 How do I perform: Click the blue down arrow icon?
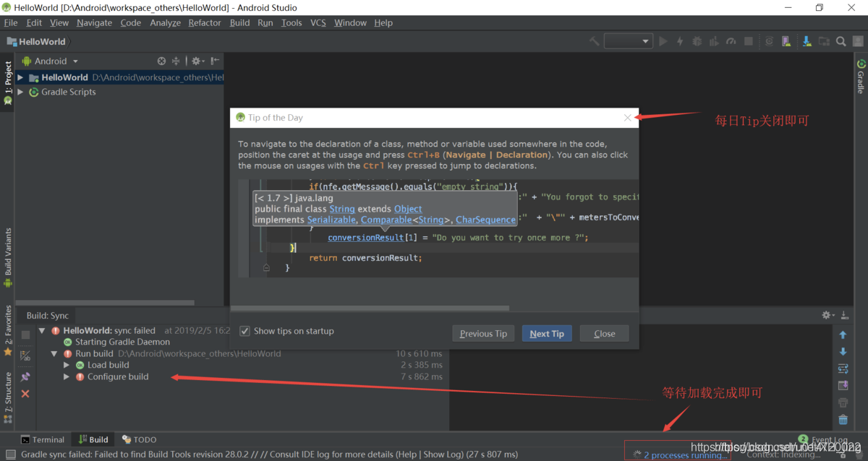point(843,352)
